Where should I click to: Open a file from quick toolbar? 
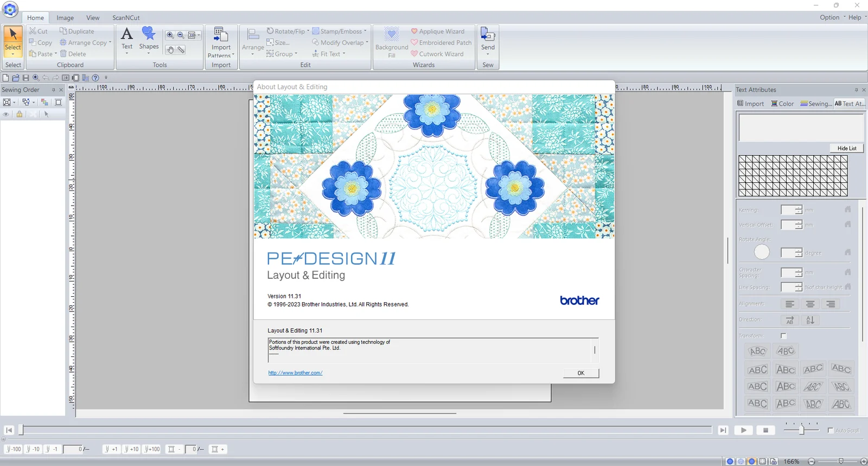(x=16, y=78)
